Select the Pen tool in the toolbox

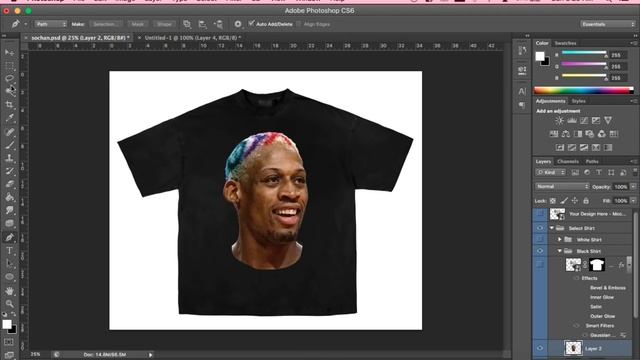(9, 237)
